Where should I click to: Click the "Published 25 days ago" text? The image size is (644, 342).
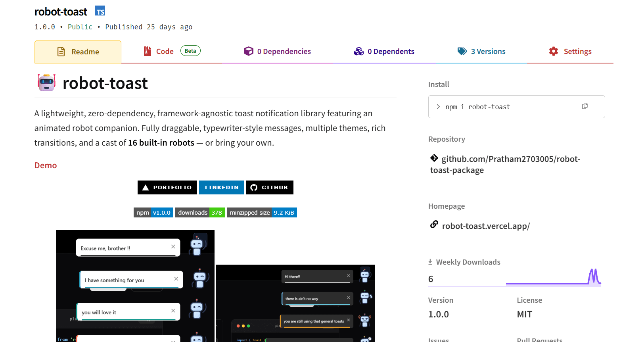(149, 27)
